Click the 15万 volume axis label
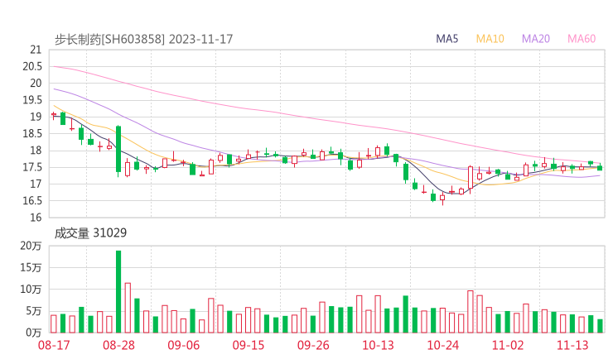 [31, 268]
